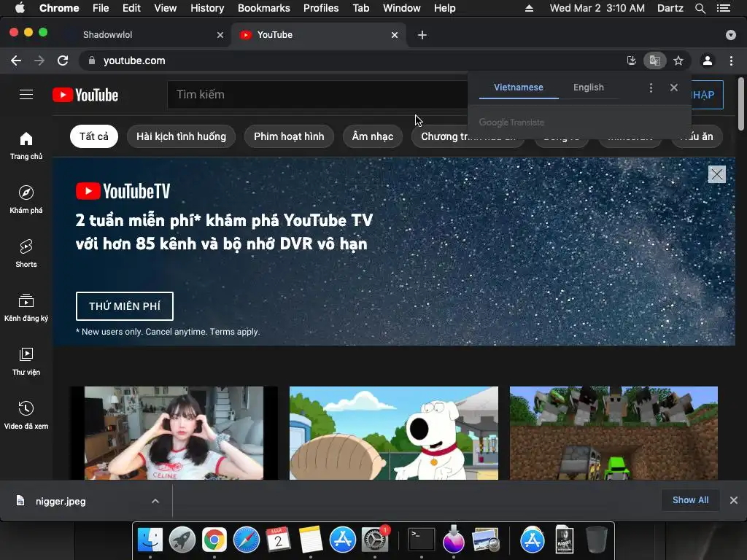Viewport: 747px width, 560px height.
Task: Click Chrome's forward arrow
Action: [39, 61]
